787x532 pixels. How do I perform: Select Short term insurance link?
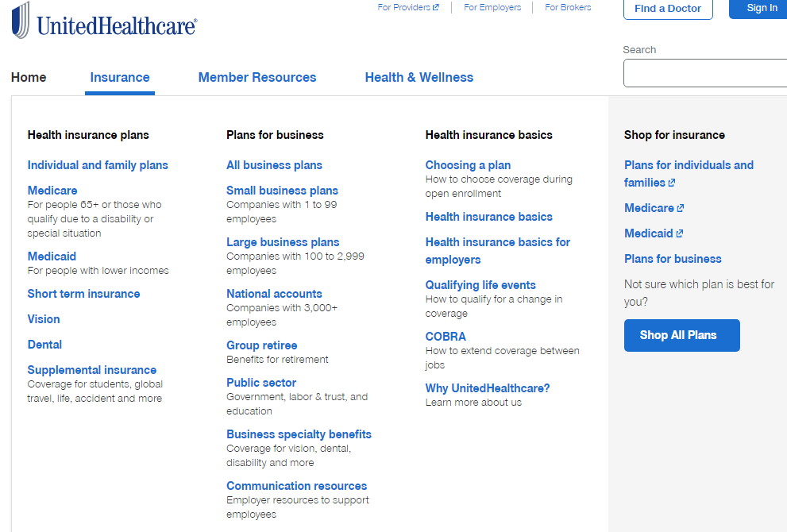[x=83, y=294]
